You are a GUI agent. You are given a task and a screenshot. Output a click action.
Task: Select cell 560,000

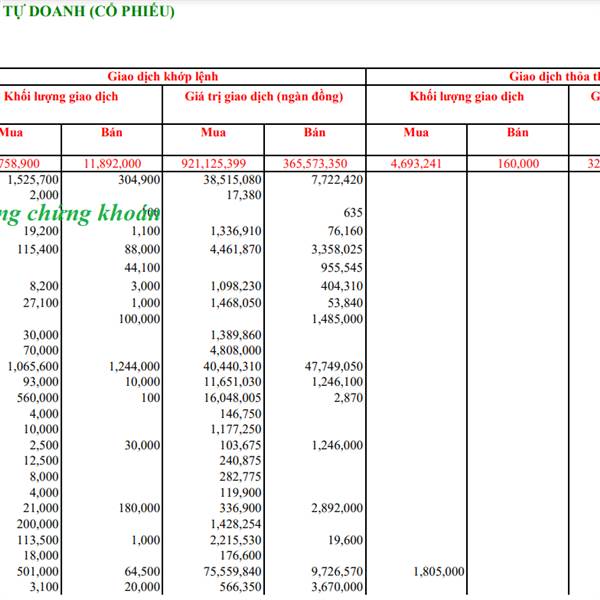click(x=38, y=398)
